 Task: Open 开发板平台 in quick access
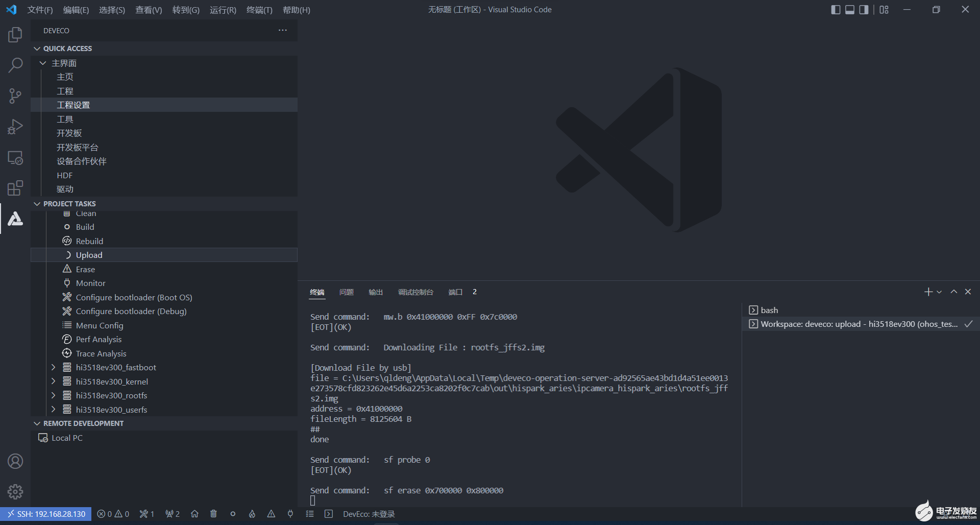click(x=164, y=147)
